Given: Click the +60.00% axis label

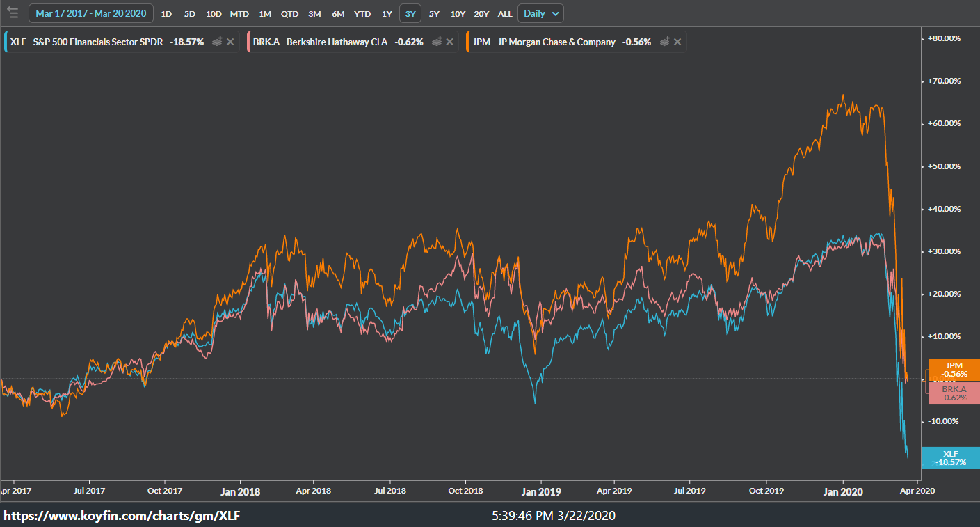Looking at the screenshot, I should pos(944,123).
